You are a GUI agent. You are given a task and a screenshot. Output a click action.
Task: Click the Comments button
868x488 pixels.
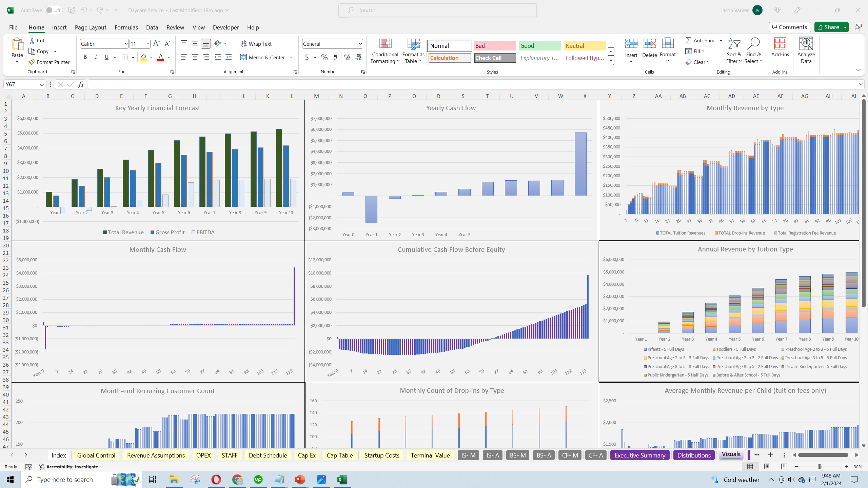tap(790, 27)
